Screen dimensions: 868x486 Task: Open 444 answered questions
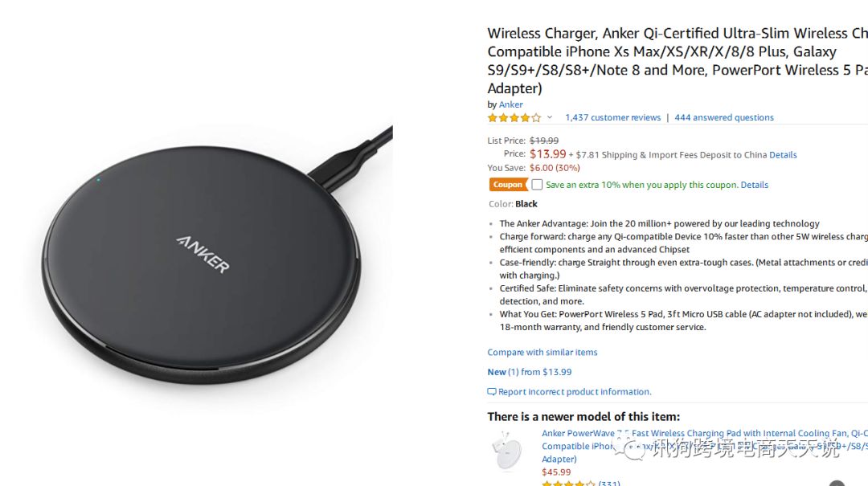tap(723, 117)
